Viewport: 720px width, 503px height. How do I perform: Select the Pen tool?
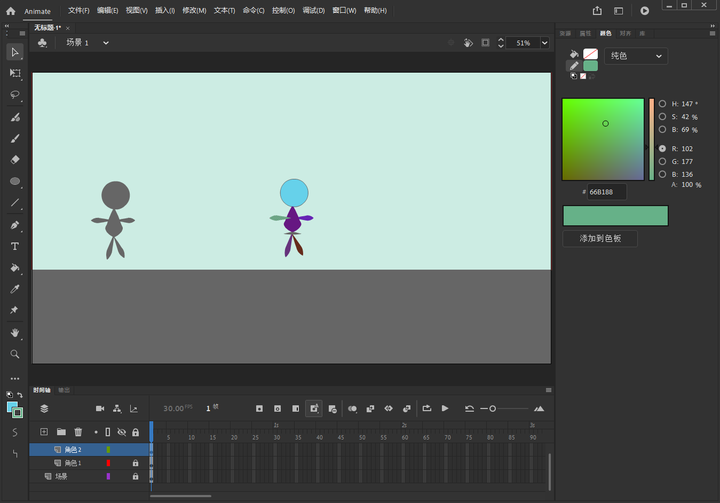tap(15, 225)
